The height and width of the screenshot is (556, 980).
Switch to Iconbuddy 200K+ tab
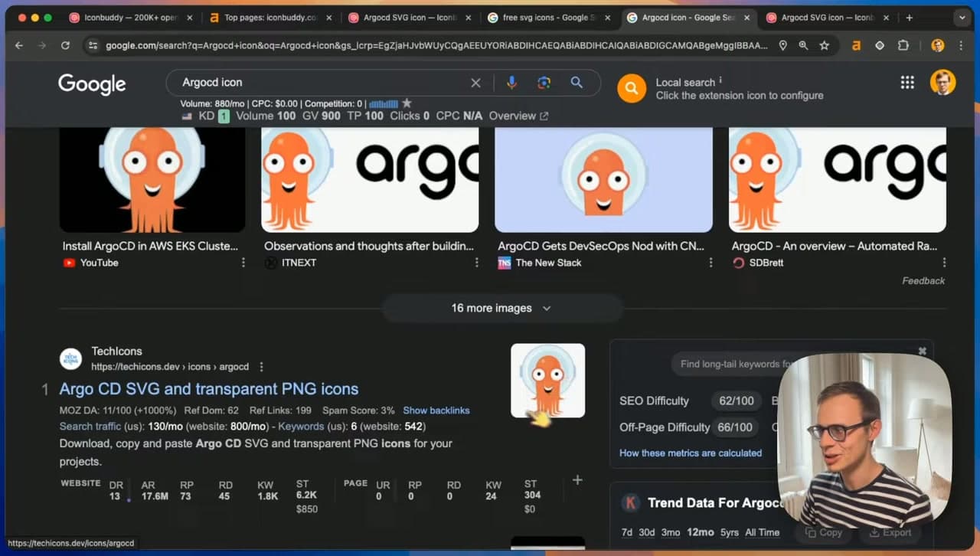click(x=129, y=18)
